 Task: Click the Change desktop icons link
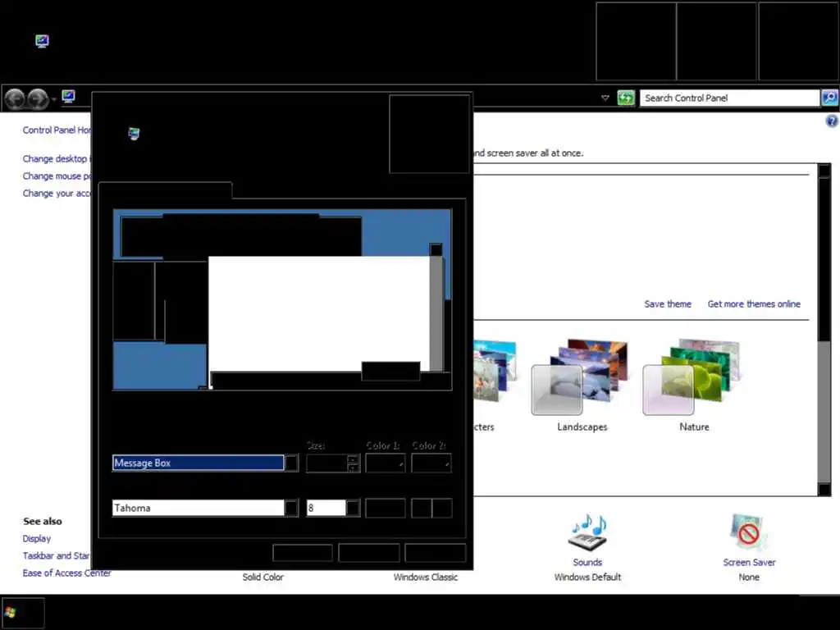coord(57,159)
